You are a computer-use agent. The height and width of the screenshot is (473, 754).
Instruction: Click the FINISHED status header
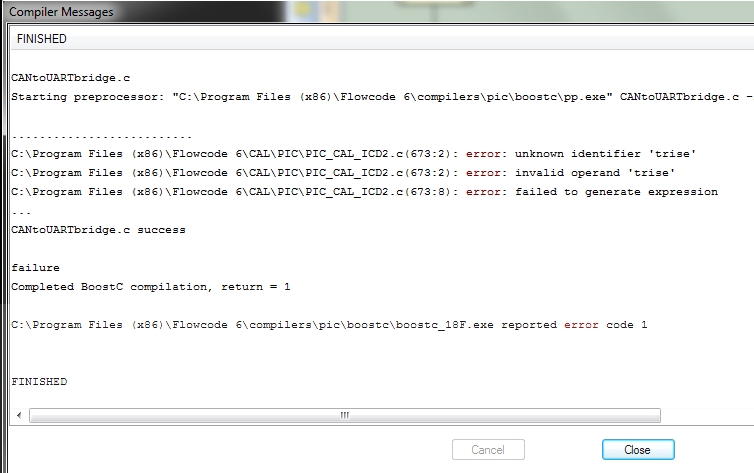click(42, 39)
